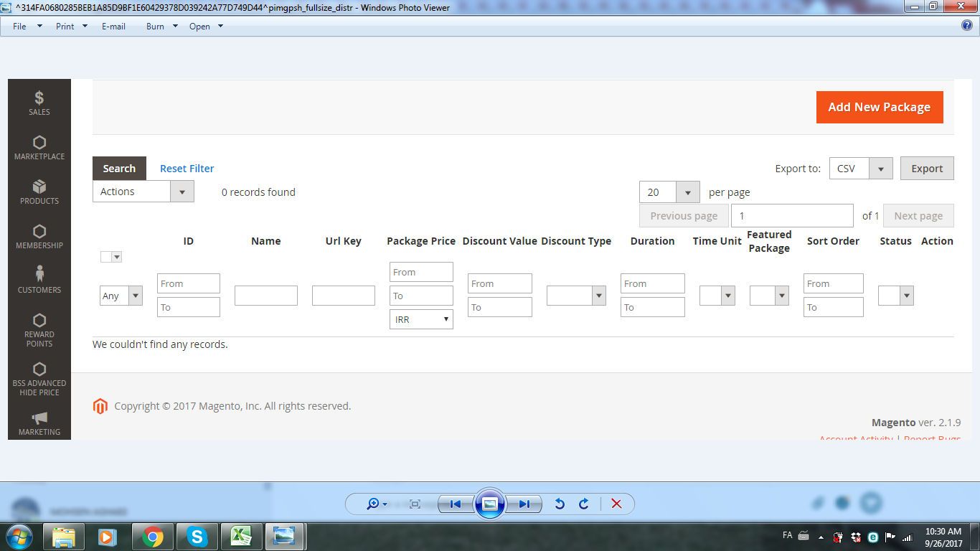Select Products in the admin sidebar

[x=39, y=192]
